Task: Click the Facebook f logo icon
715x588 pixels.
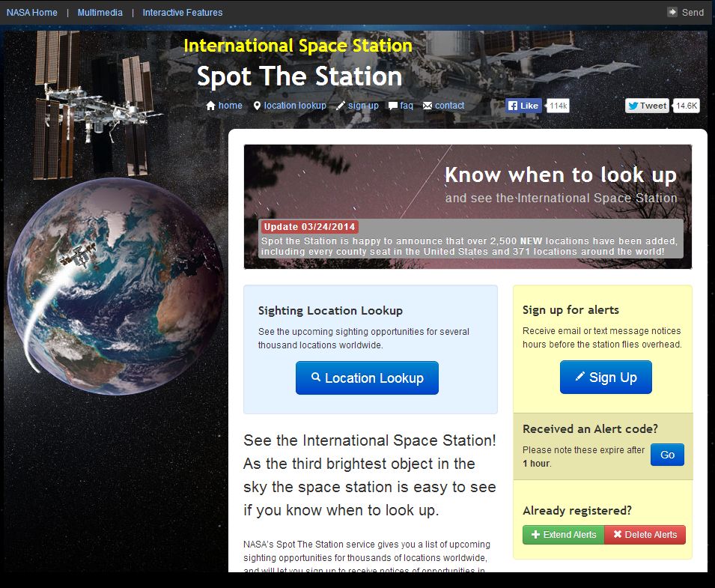Action: click(513, 106)
